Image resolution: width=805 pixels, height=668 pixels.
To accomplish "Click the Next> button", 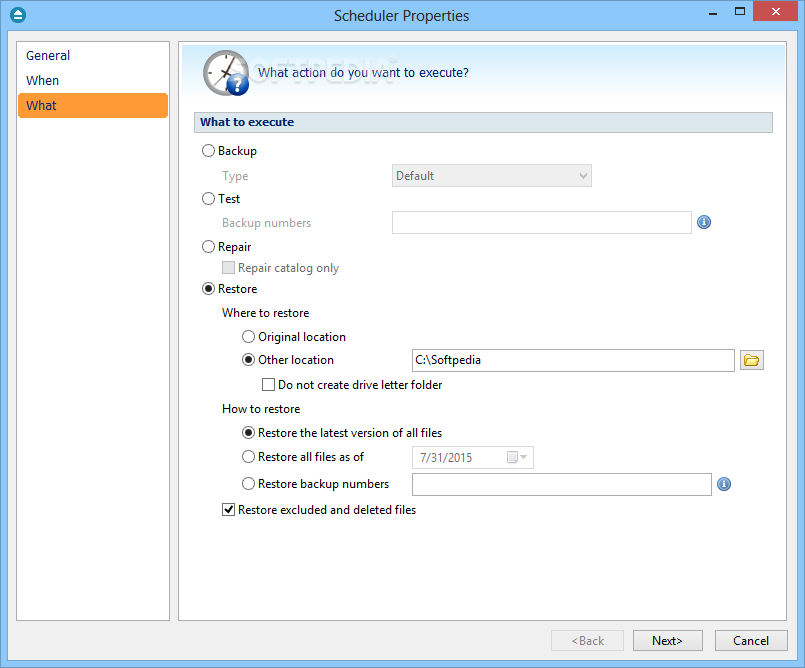I will click(667, 641).
